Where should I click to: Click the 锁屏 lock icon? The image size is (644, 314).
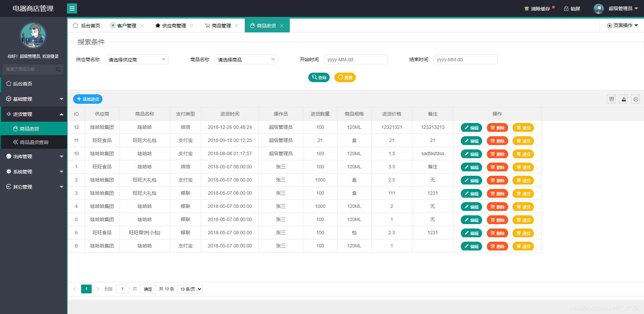566,8
